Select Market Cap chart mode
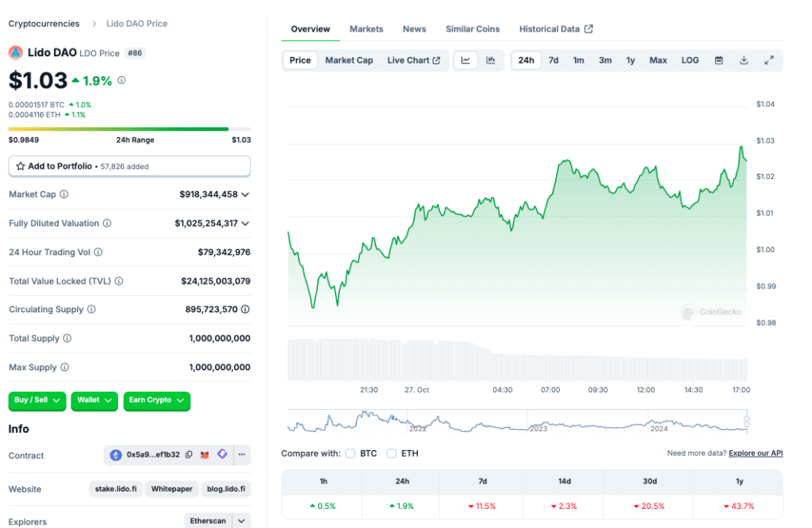Screen dimensions: 812x528 pyautogui.click(x=349, y=60)
